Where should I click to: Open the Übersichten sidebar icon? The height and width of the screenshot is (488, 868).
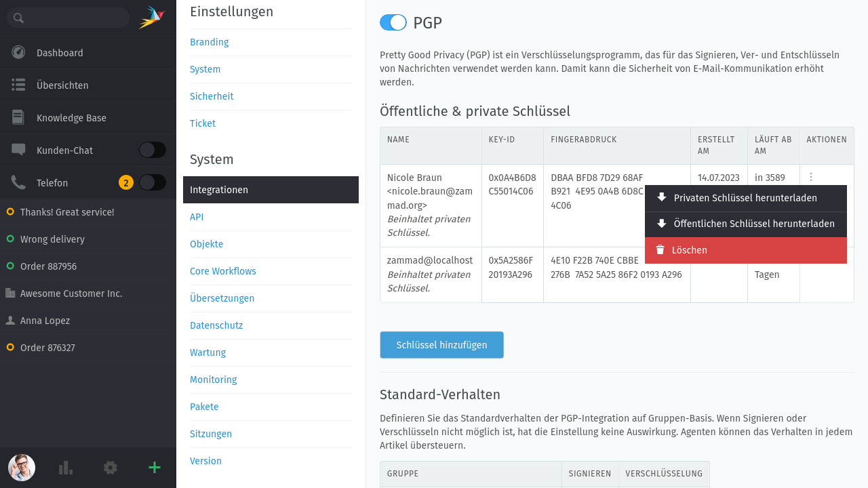17,85
